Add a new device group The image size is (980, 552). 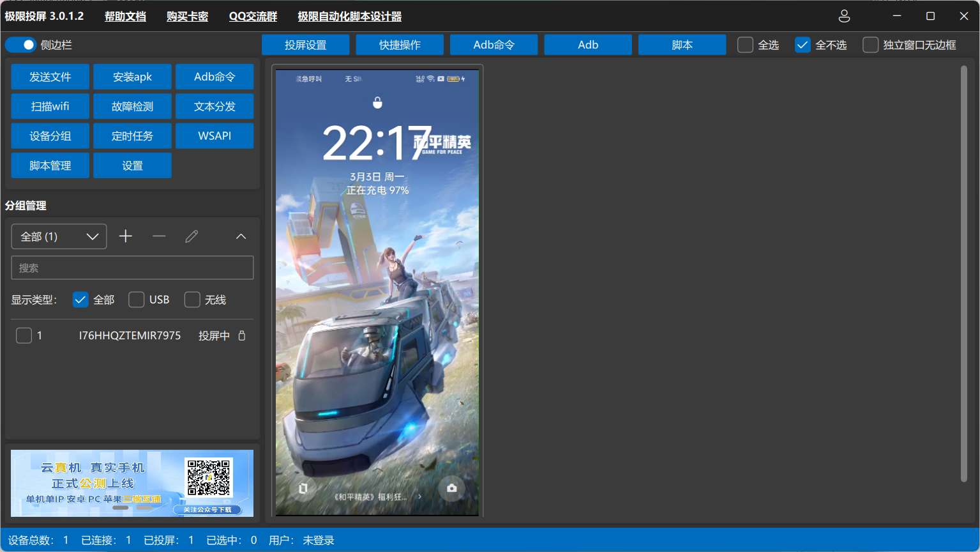tap(126, 236)
